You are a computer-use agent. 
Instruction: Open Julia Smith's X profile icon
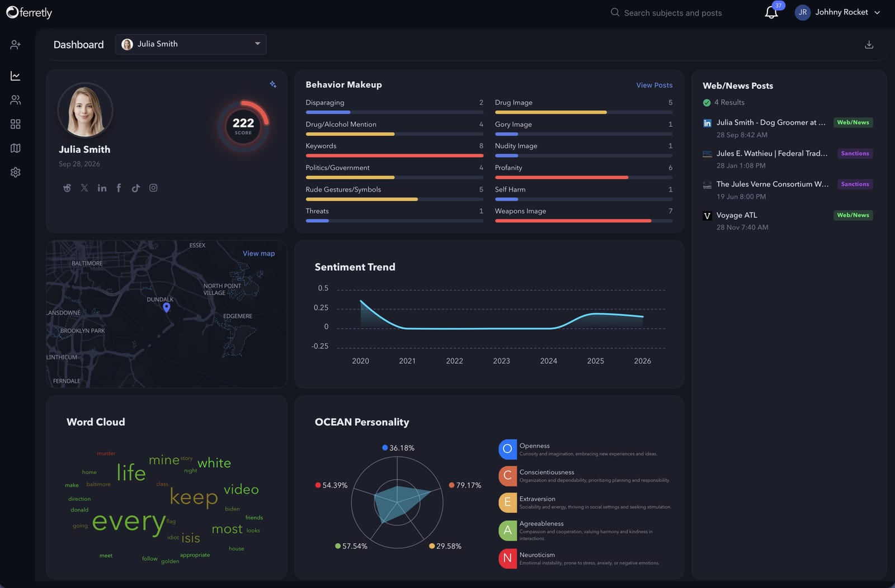click(84, 188)
